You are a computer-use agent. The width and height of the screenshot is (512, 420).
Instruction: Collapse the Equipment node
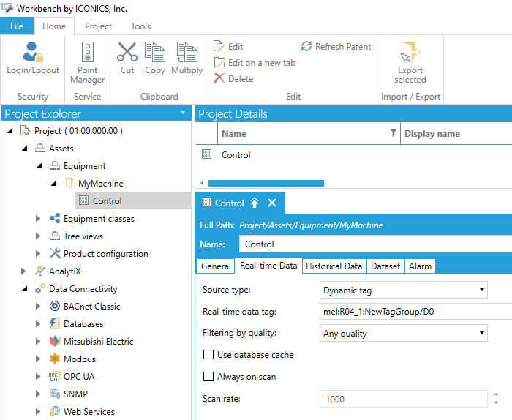(39, 166)
